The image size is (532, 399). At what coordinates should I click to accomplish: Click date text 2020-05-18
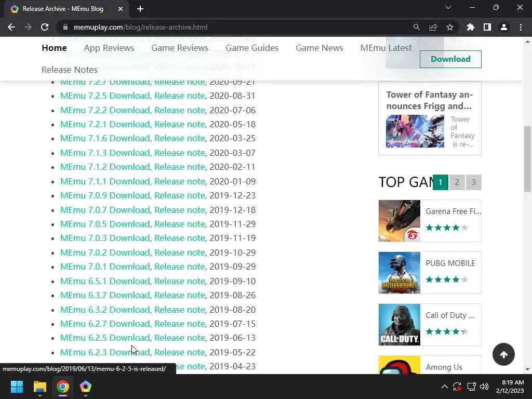point(232,125)
